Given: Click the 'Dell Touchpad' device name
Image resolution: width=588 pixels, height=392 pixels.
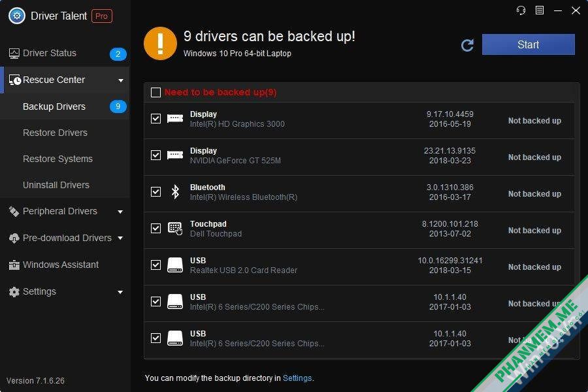Looking at the screenshot, I should (x=216, y=234).
